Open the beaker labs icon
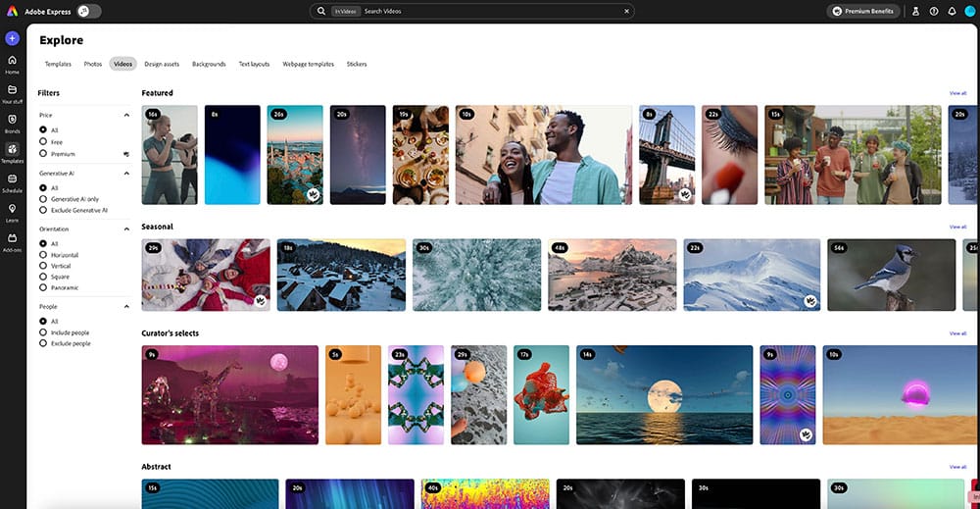Image resolution: width=980 pixels, height=509 pixels. click(x=915, y=11)
